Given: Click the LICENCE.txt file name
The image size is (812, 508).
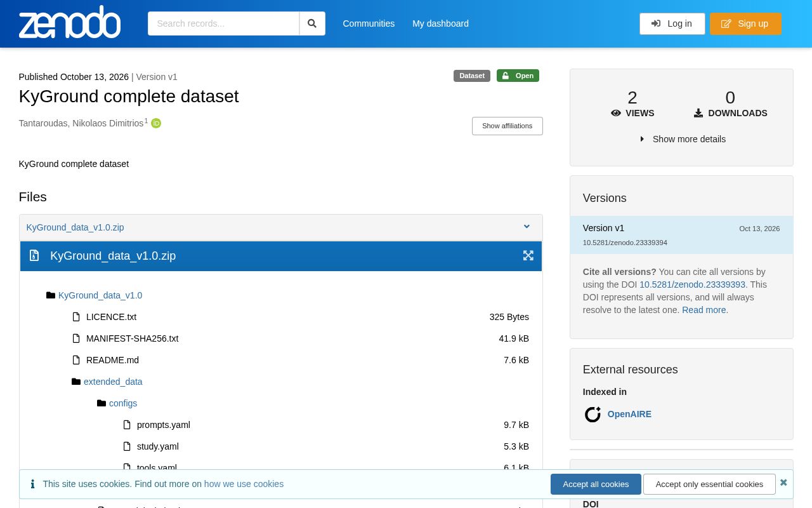Looking at the screenshot, I should click(x=111, y=317).
